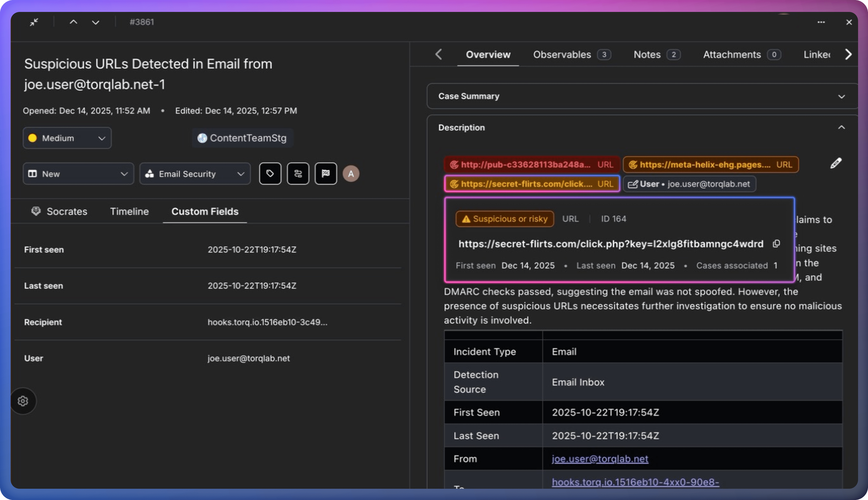Click the collapse window arrows icon
The image size is (868, 500).
(x=34, y=22)
